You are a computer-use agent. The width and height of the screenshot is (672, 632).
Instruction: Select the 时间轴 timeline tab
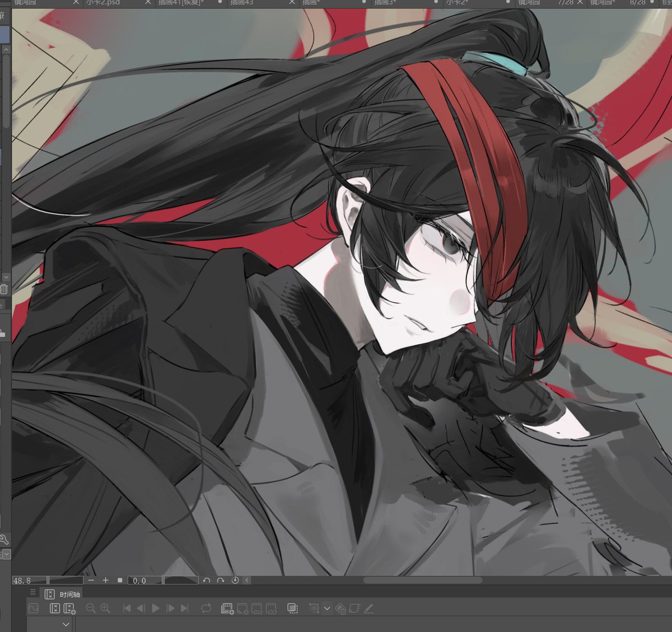click(63, 594)
